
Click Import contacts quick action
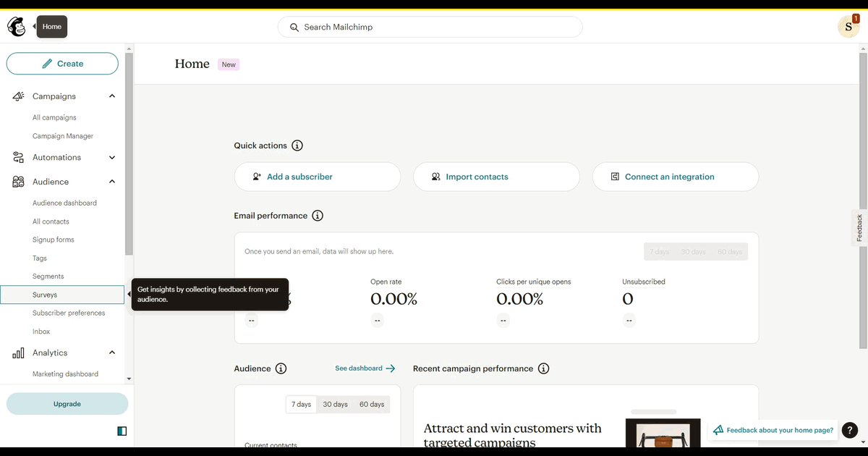click(x=496, y=177)
